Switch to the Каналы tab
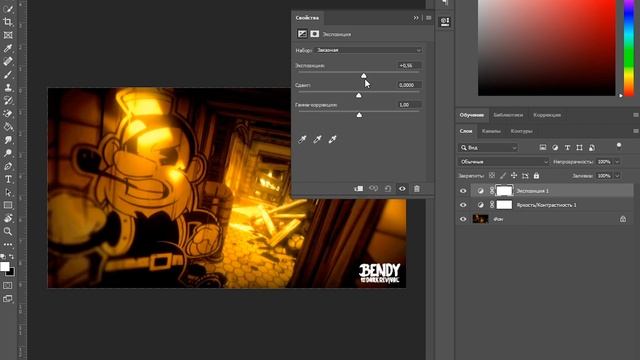640x360 pixels. click(491, 131)
